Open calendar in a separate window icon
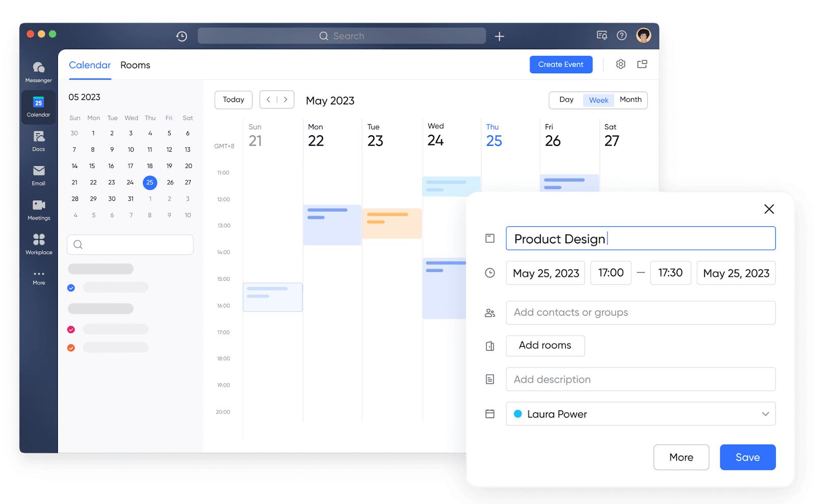 pos(642,64)
